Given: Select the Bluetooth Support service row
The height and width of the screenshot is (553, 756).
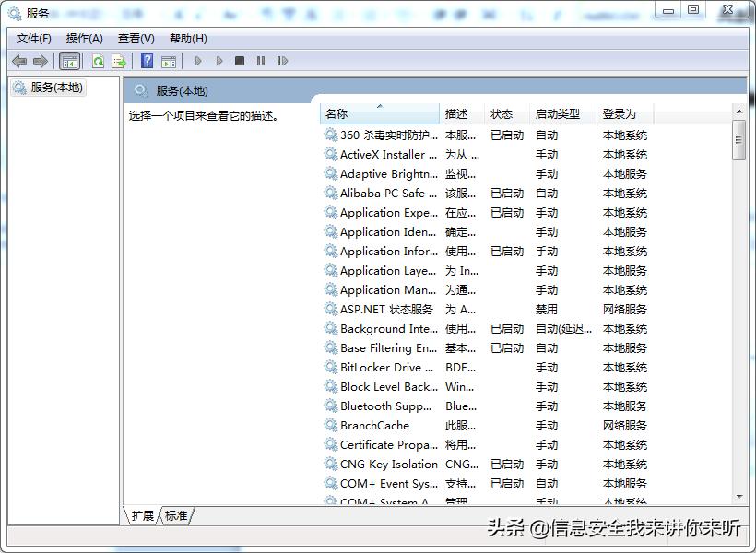Looking at the screenshot, I should click(385, 406).
